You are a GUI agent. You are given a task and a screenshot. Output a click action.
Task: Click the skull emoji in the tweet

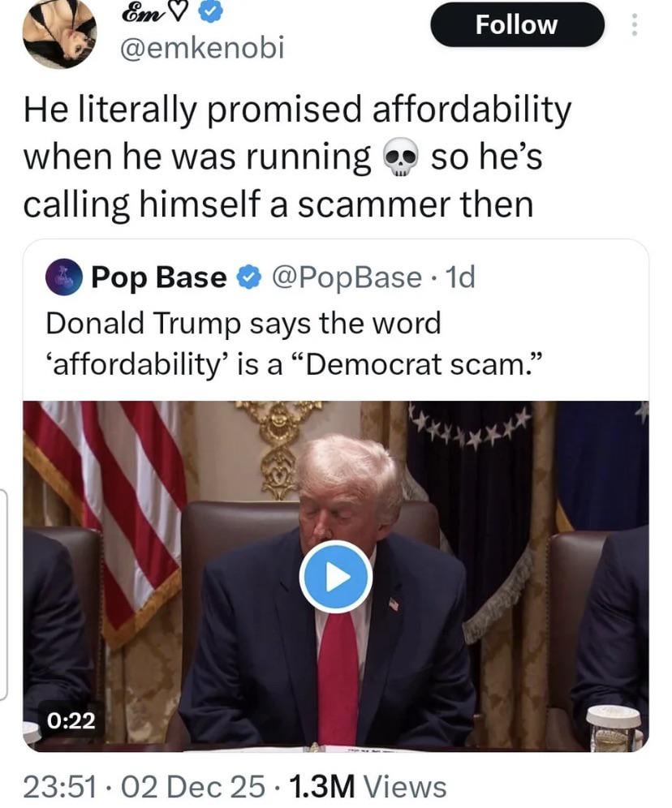click(401, 158)
